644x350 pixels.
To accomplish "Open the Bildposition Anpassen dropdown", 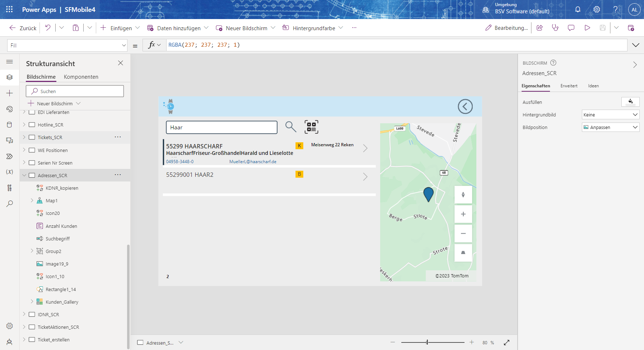I will pyautogui.click(x=611, y=127).
